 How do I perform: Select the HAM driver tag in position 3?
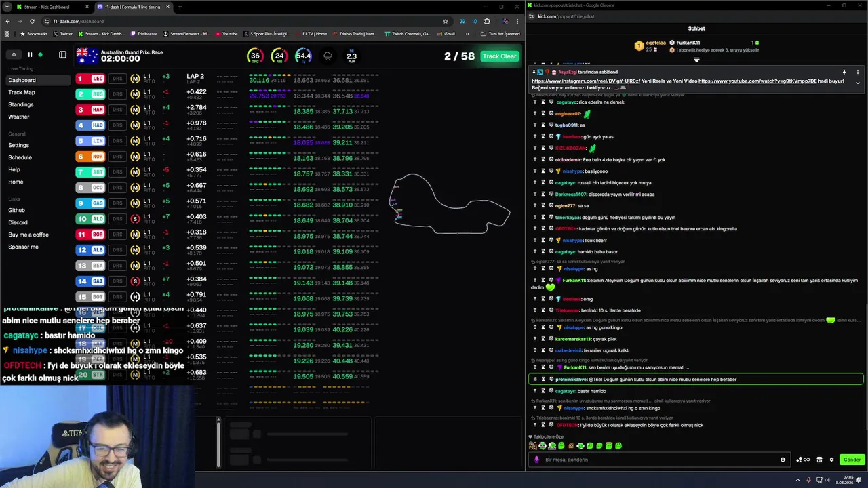(x=91, y=110)
